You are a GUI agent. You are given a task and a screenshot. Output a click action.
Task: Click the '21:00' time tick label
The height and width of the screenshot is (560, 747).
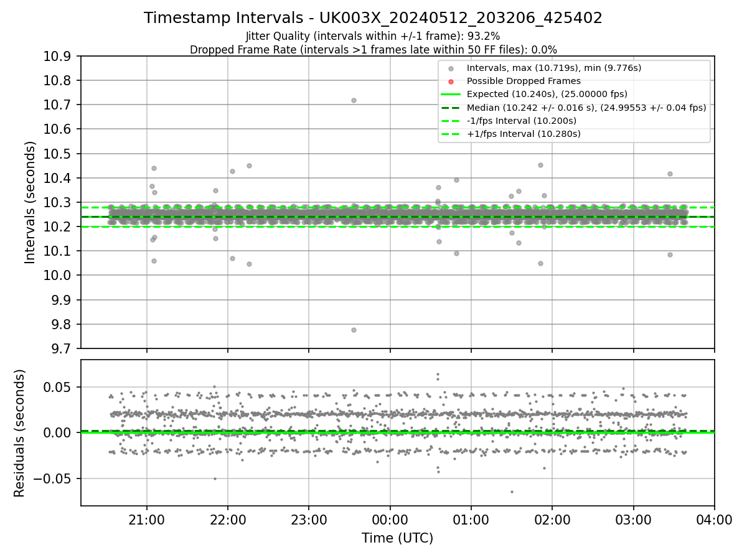147,520
